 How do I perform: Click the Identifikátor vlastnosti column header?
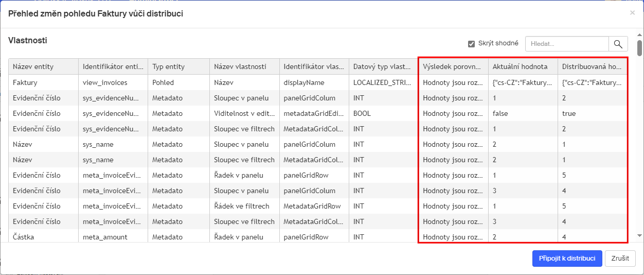pyautogui.click(x=314, y=67)
